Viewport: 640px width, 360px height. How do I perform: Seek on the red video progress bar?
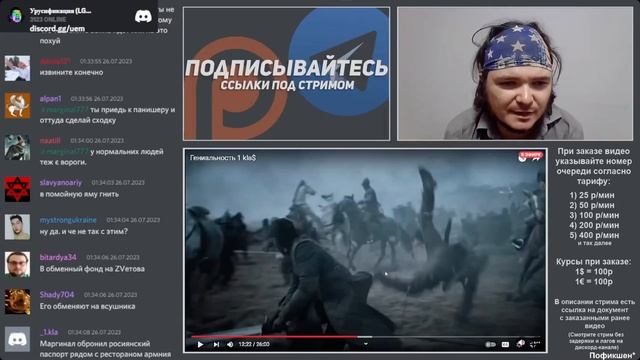274,337
